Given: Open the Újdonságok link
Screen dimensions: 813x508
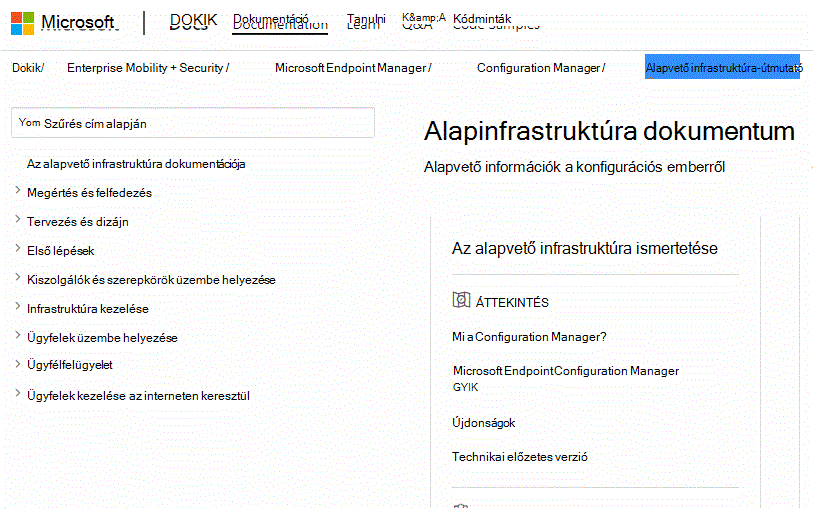Looking at the screenshot, I should point(483,423).
